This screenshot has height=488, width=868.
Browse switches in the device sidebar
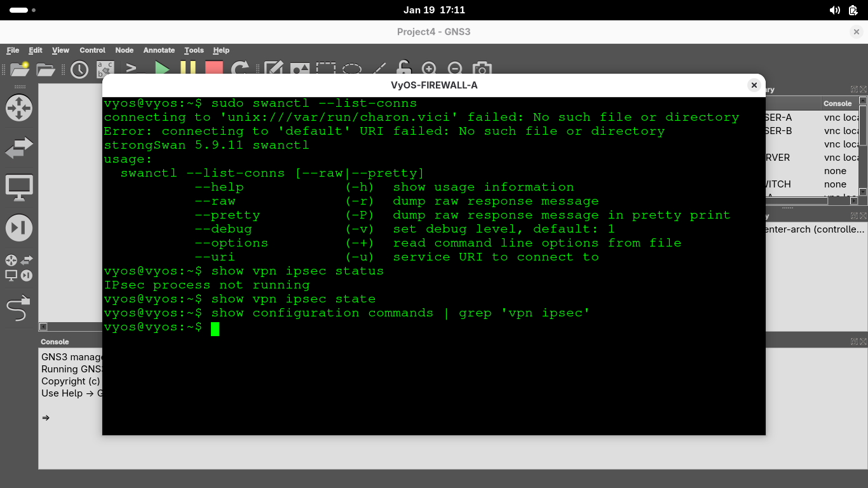pyautogui.click(x=18, y=149)
